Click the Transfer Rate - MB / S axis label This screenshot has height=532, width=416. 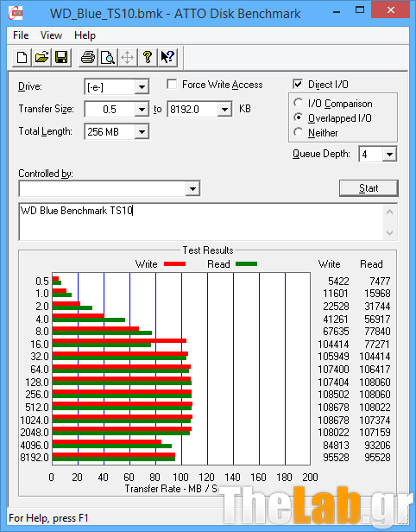click(x=171, y=489)
